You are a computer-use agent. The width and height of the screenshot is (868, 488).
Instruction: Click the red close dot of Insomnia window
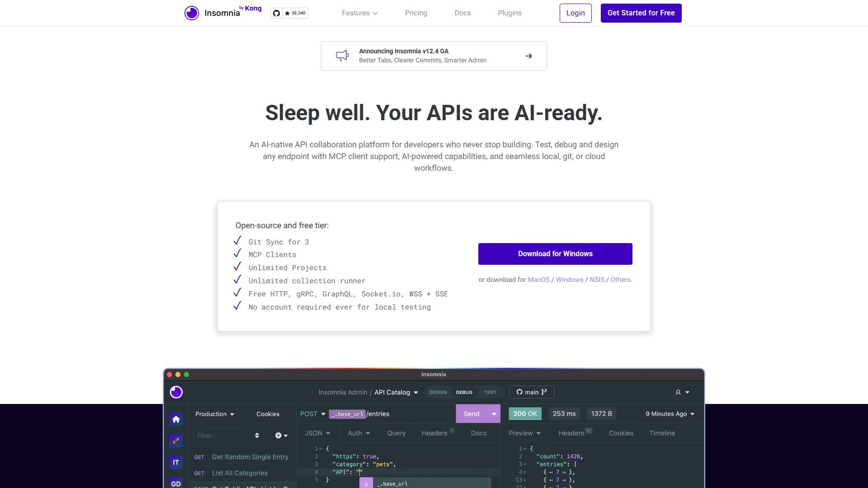pos(170,374)
